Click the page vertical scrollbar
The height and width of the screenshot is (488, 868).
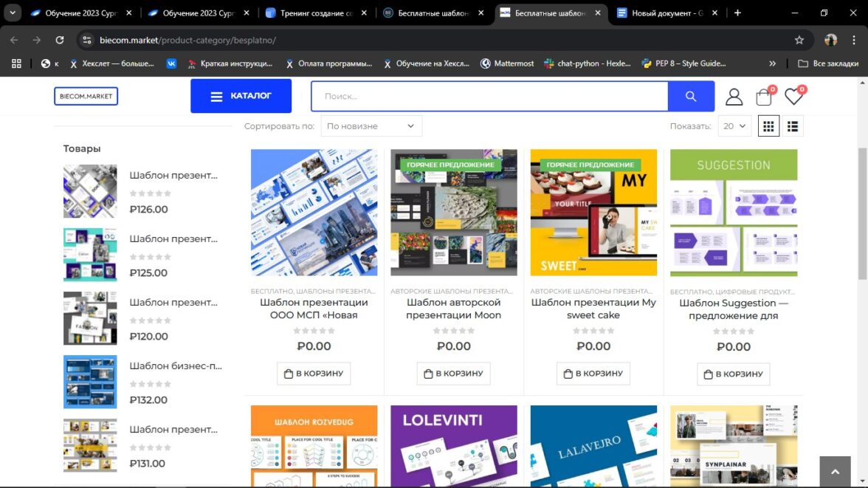862,214
